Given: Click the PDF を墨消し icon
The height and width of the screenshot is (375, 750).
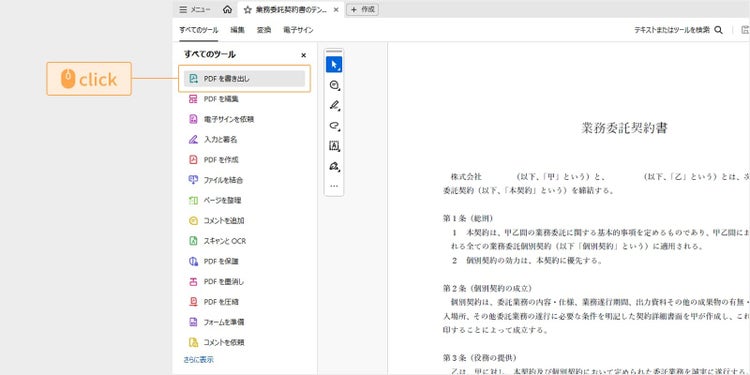Looking at the screenshot, I should pyautogui.click(x=193, y=282).
